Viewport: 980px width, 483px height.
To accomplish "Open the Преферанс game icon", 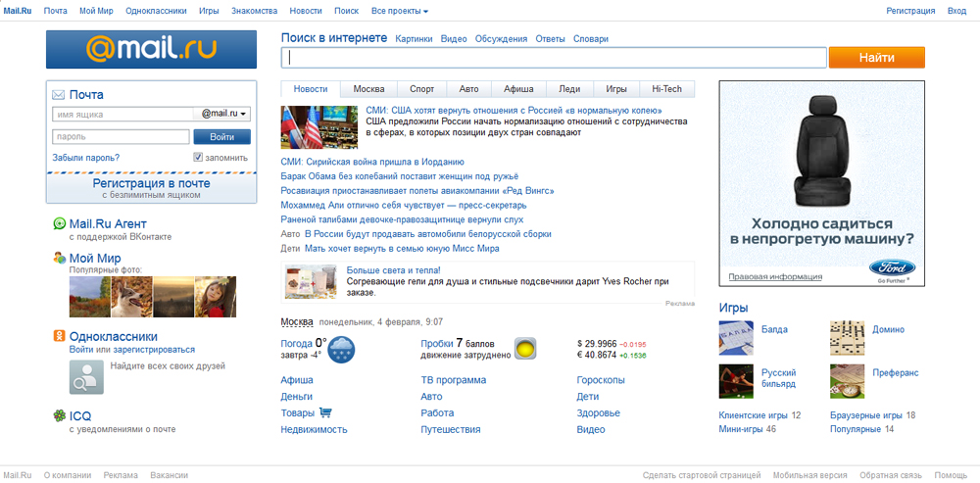I will pyautogui.click(x=847, y=381).
